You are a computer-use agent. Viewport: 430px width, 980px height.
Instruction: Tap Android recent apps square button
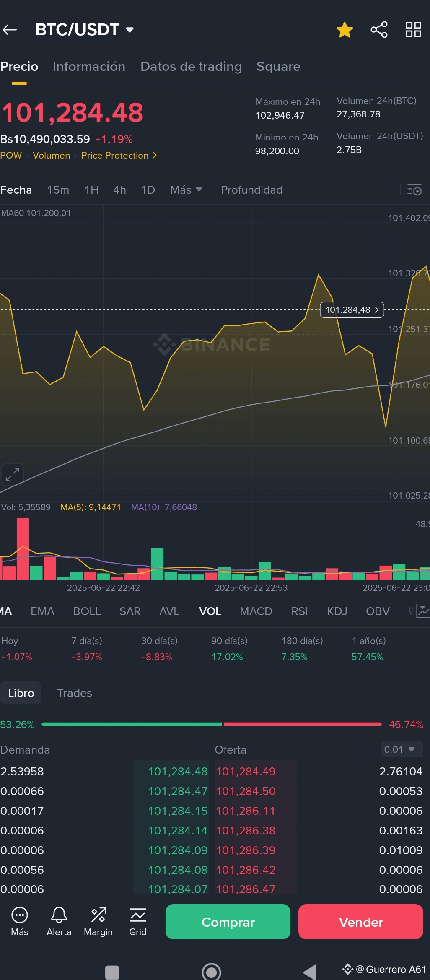click(112, 972)
